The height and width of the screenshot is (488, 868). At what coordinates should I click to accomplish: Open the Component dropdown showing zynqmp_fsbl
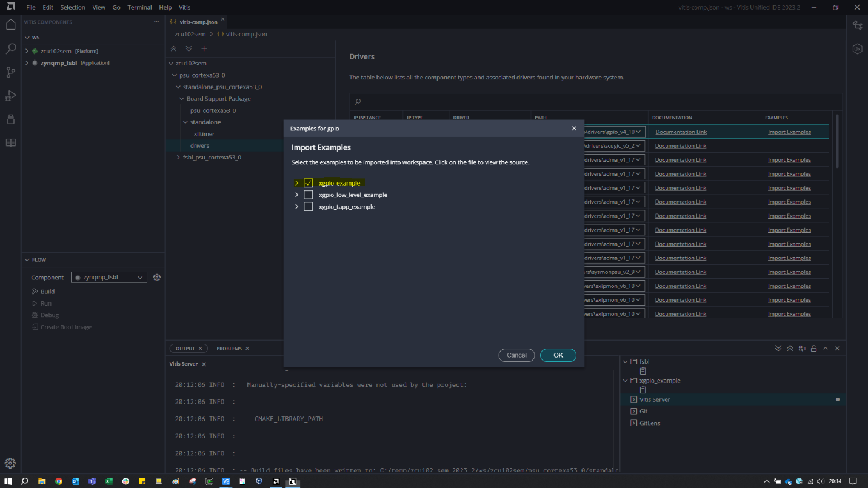click(x=109, y=278)
